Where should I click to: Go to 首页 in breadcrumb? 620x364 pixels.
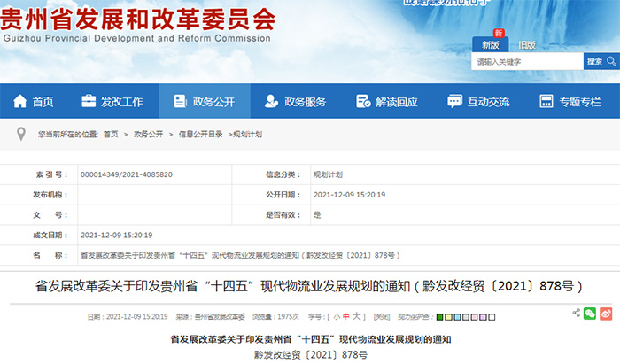point(111,135)
